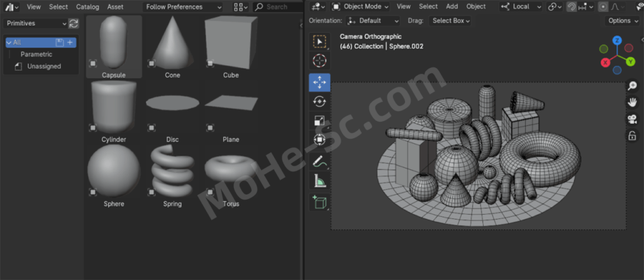Open the Catalog menu in asset browser
644x280 pixels.
[x=87, y=7]
